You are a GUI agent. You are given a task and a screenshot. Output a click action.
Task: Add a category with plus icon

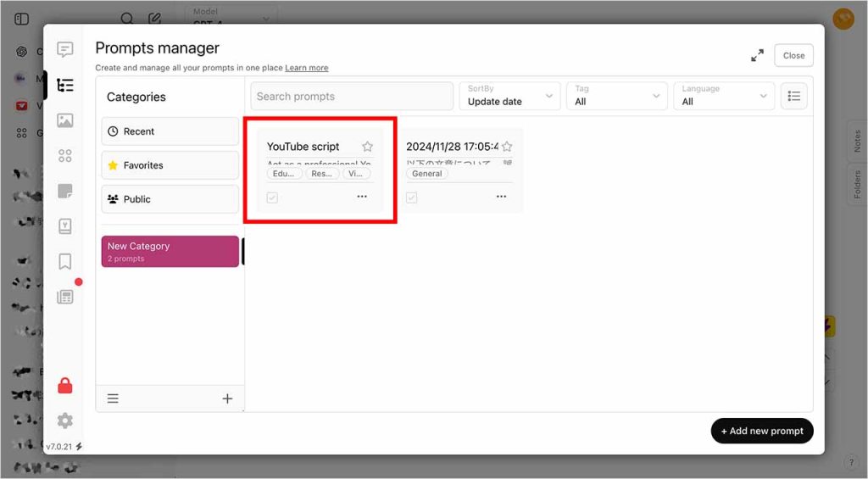[x=227, y=398]
